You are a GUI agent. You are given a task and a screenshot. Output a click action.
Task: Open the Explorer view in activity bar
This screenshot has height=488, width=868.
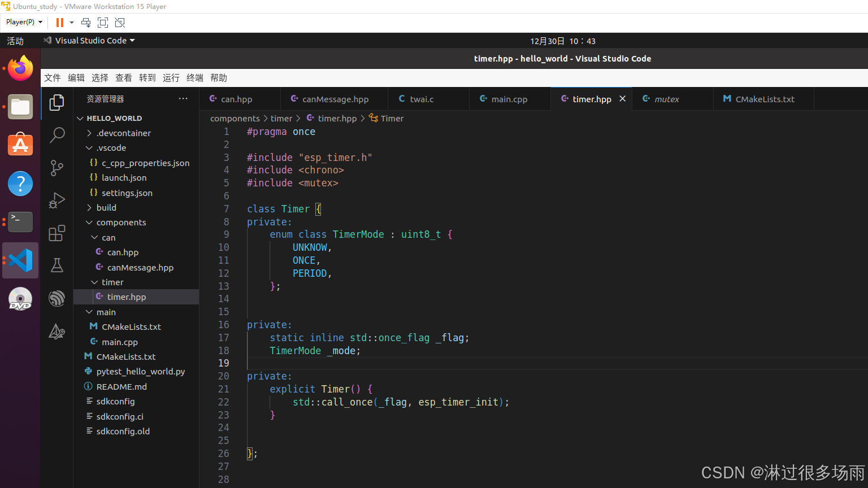point(57,102)
